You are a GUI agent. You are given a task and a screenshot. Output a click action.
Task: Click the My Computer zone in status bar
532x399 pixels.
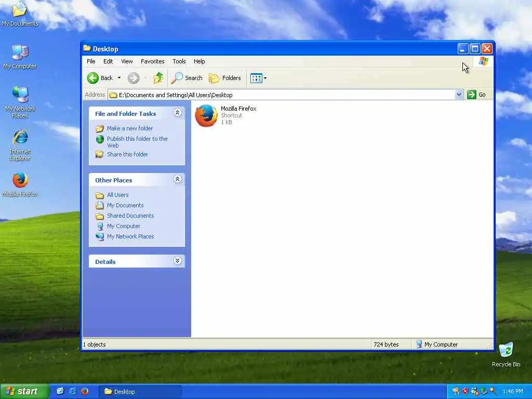(437, 344)
